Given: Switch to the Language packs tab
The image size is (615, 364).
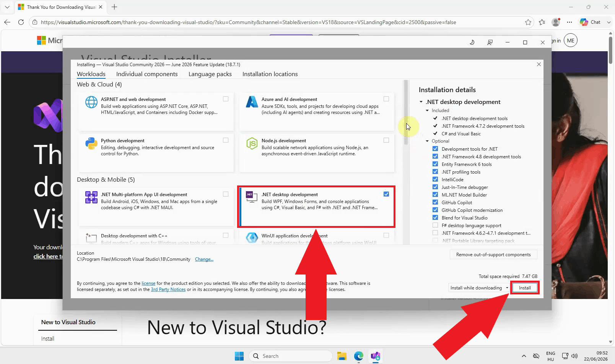Looking at the screenshot, I should pos(210,74).
